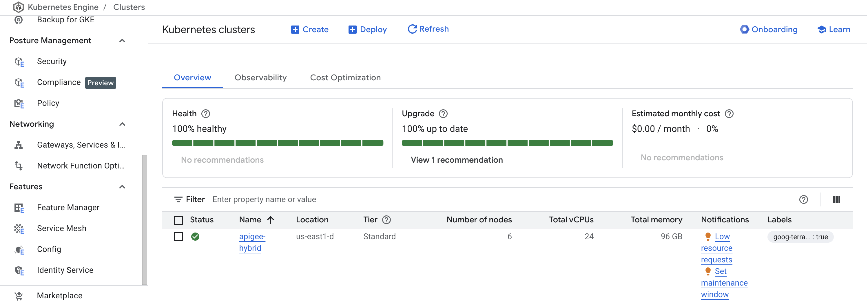
Task: Click the Service Mesh icon
Action: tap(19, 229)
